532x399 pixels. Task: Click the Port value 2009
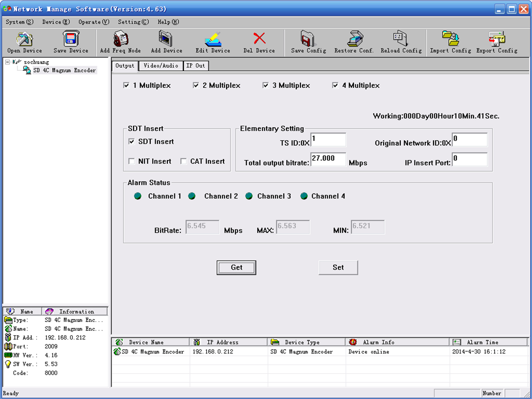tap(51, 346)
